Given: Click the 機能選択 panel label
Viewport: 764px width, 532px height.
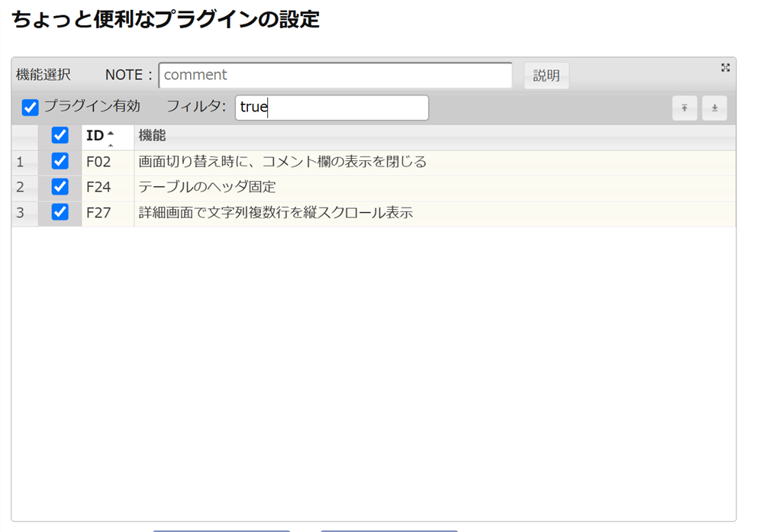Looking at the screenshot, I should [x=44, y=75].
